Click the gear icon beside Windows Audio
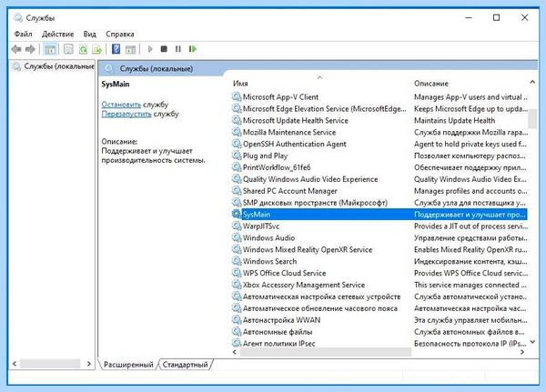Image resolution: width=546 pixels, height=392 pixels. pos(237,237)
